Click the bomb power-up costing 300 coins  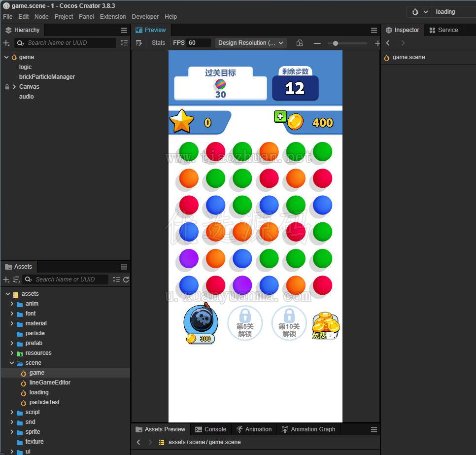pos(201,323)
